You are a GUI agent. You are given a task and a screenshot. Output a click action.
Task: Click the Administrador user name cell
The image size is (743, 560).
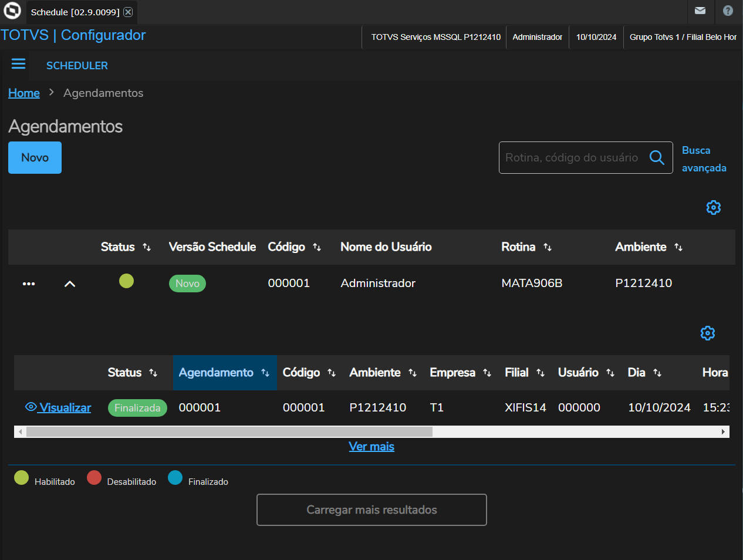(x=378, y=283)
